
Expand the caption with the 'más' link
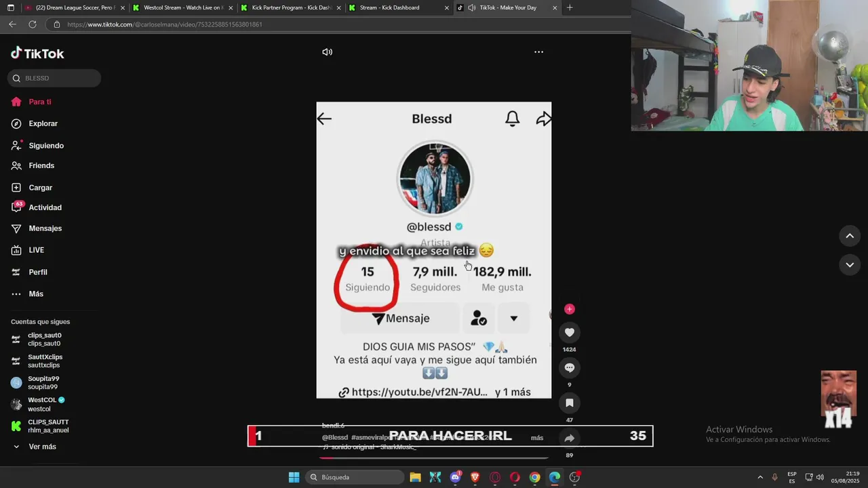point(537,438)
